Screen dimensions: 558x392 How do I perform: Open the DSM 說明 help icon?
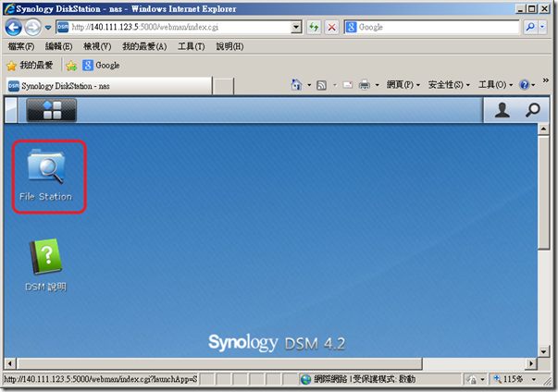coord(46,264)
